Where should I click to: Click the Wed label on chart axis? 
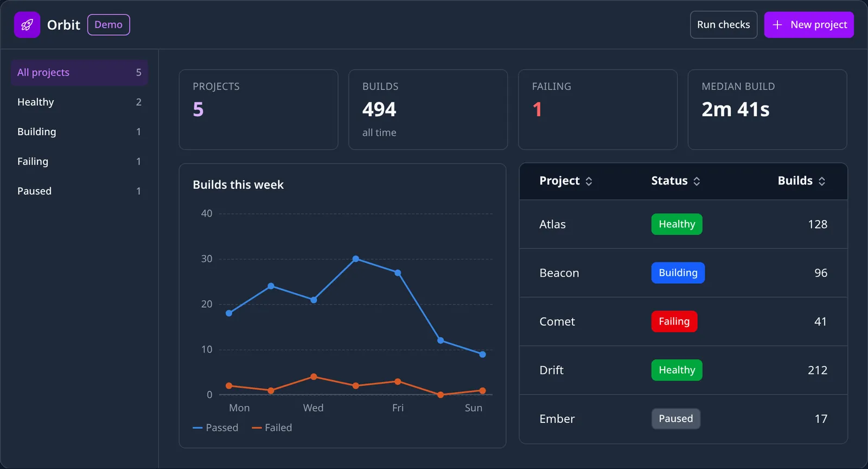(313, 408)
